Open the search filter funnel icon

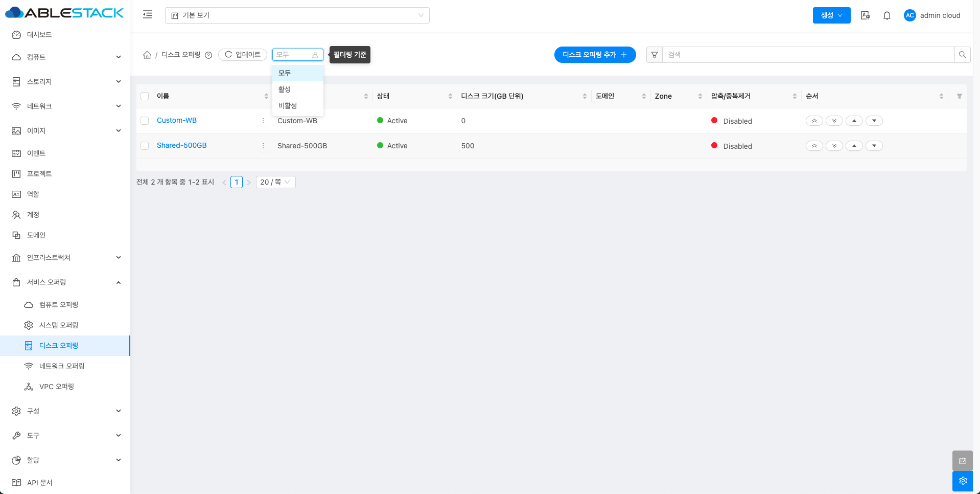click(655, 55)
